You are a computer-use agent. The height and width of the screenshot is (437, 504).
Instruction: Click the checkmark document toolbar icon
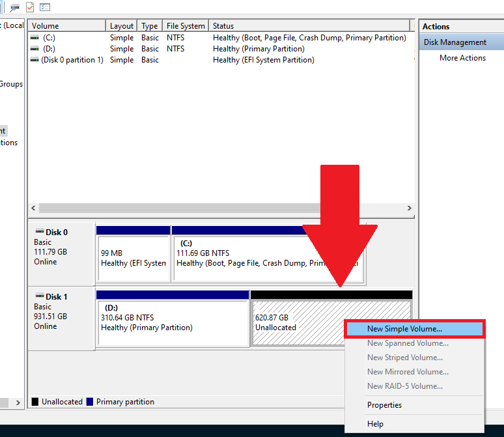pos(30,7)
